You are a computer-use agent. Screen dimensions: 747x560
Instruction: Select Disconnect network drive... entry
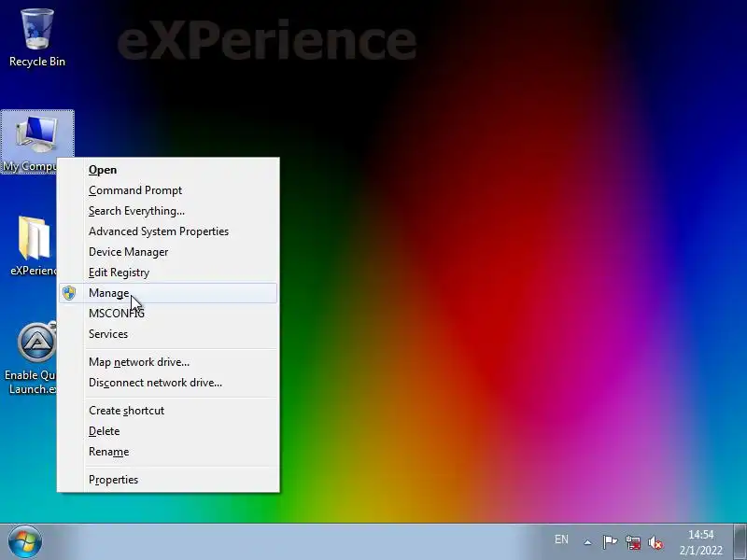(168, 383)
